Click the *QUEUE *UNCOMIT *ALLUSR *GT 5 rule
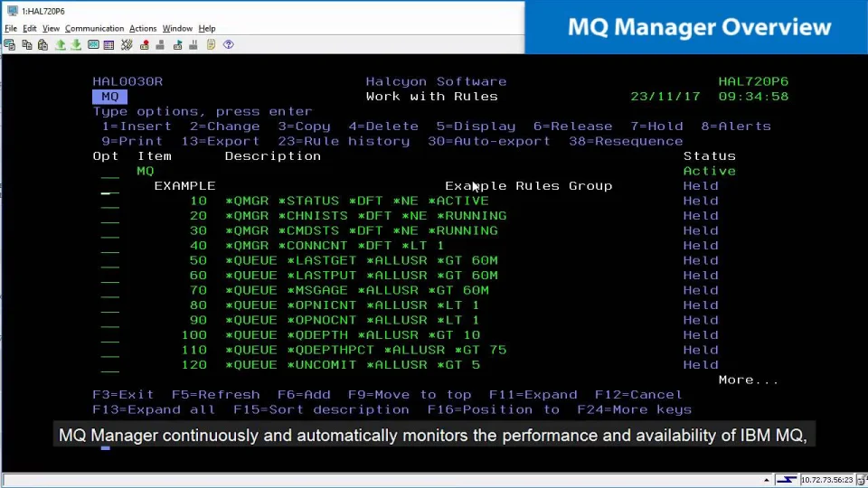 pos(353,364)
